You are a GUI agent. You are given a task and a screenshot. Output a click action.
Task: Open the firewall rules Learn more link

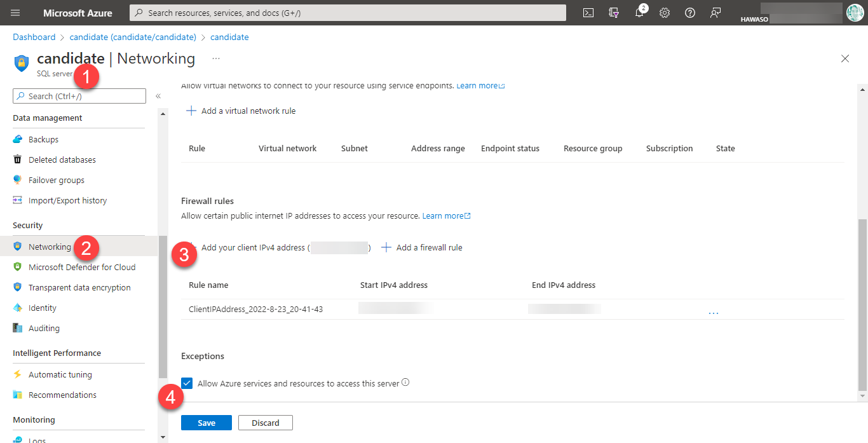pyautogui.click(x=446, y=215)
